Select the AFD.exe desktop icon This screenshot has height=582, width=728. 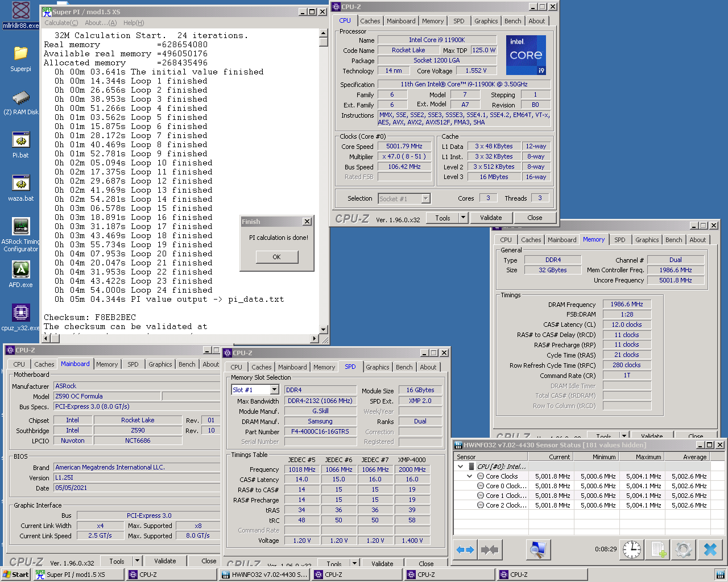(x=21, y=275)
